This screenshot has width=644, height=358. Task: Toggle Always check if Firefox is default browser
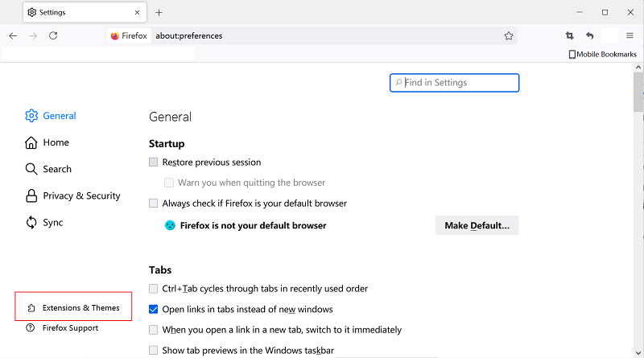(153, 204)
